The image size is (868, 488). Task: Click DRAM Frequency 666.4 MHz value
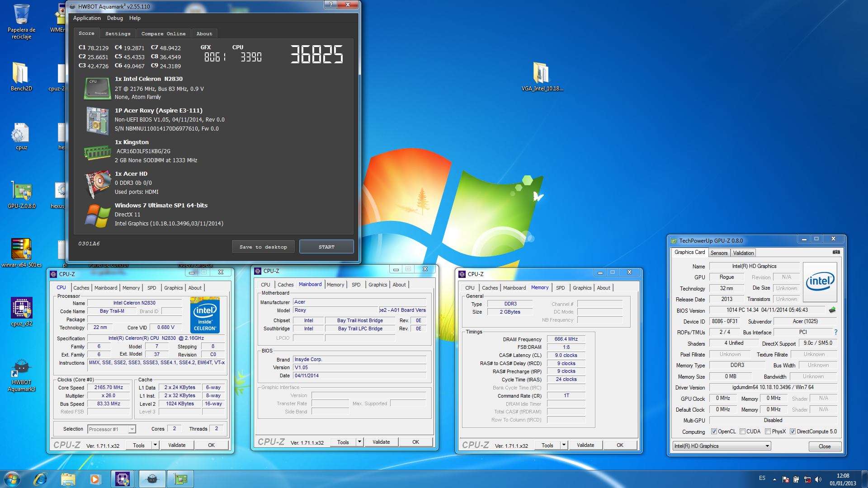tap(566, 339)
